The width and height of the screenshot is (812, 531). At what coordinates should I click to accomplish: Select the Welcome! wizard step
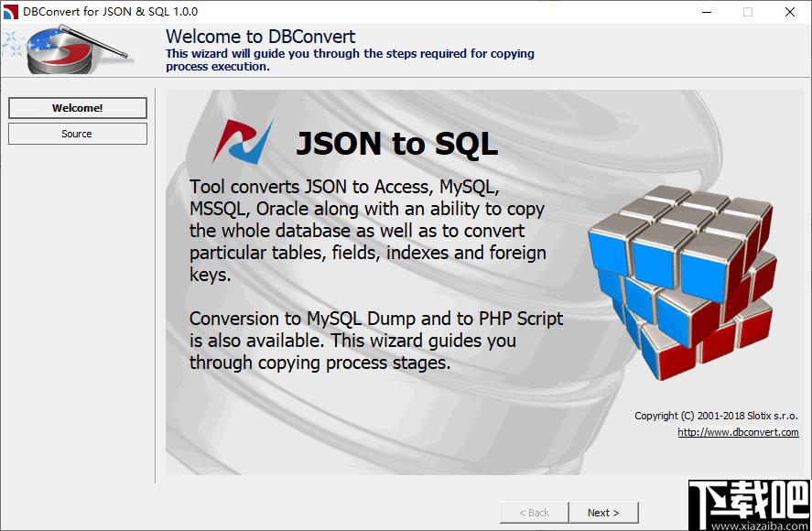coord(78,108)
